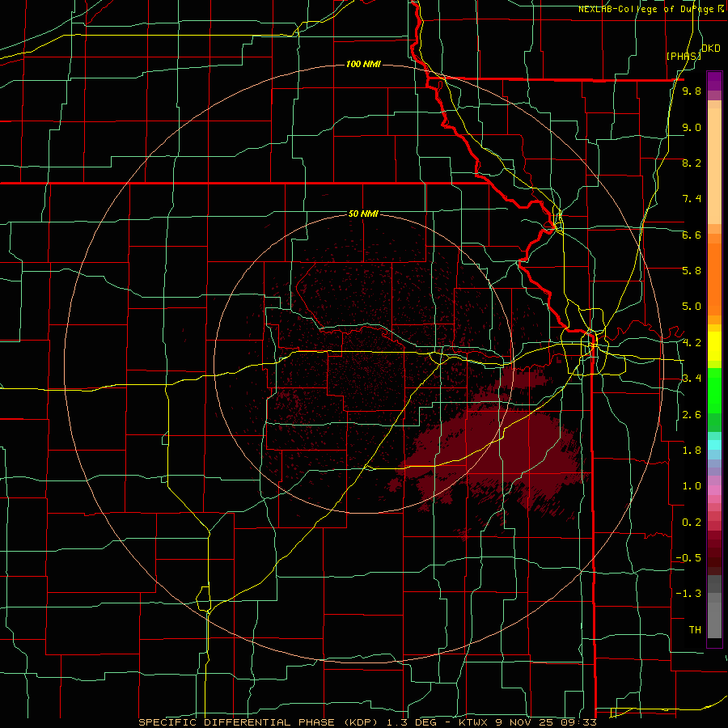Viewport: 728px width, 728px height.
Task: Click the 1.0 legend value
Action: point(692,486)
